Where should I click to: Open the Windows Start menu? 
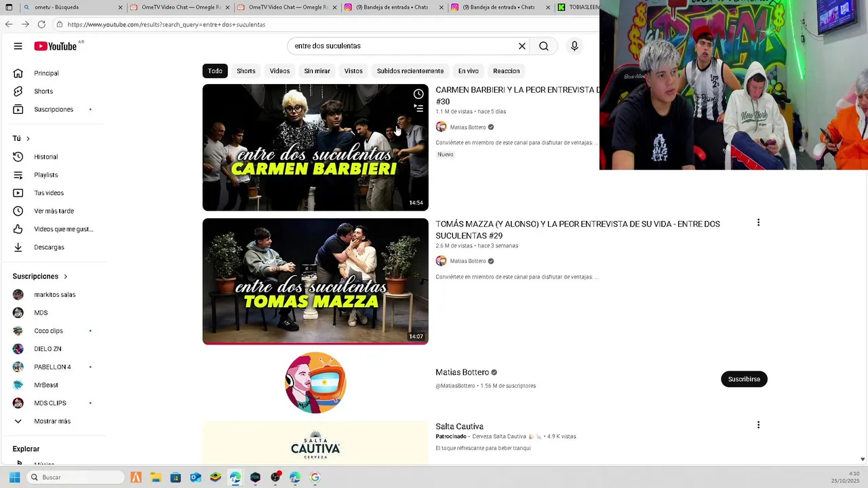[14, 477]
